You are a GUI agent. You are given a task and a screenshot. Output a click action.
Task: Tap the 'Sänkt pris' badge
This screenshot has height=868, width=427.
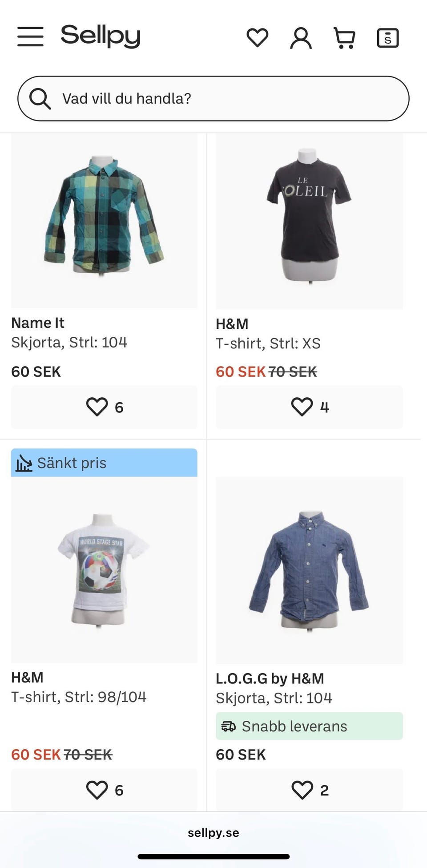[104, 463]
